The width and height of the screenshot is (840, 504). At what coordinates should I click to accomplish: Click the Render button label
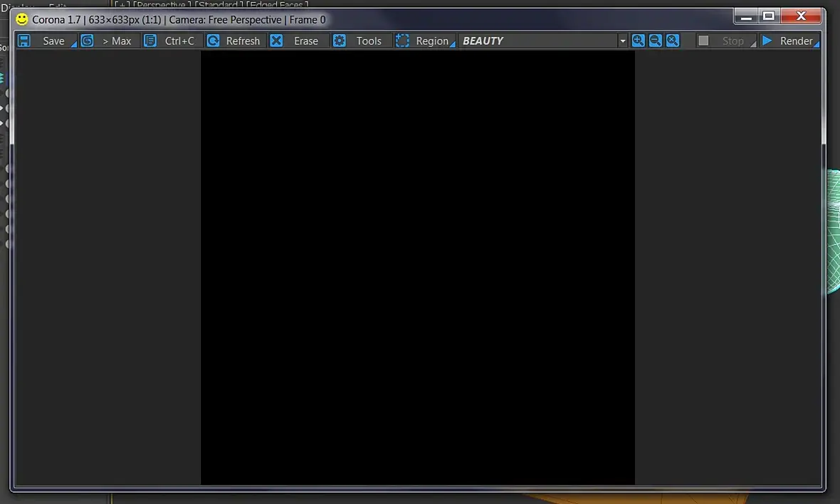(796, 41)
